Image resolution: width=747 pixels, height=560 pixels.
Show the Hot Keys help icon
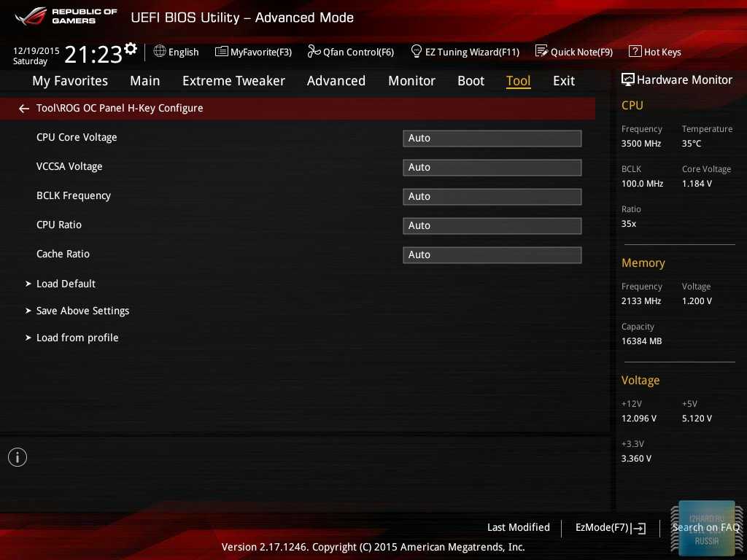tap(635, 52)
